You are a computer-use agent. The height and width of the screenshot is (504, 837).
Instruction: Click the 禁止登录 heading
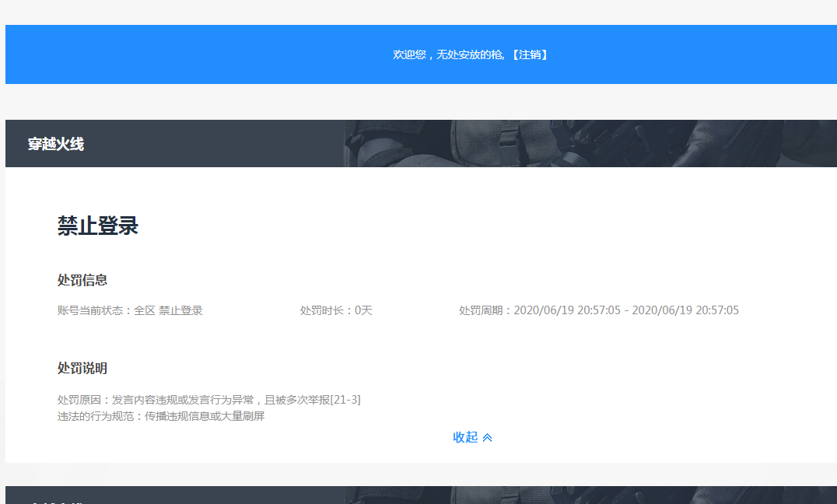coord(98,226)
